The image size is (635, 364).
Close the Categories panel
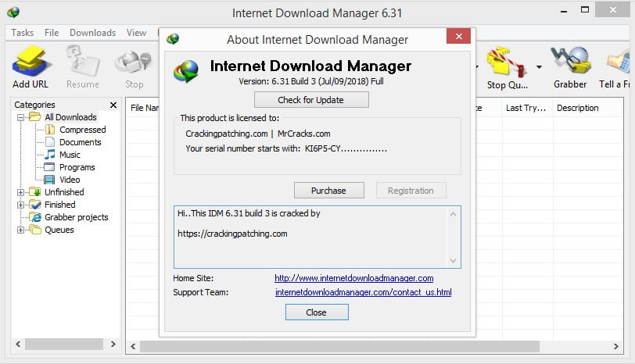[113, 105]
